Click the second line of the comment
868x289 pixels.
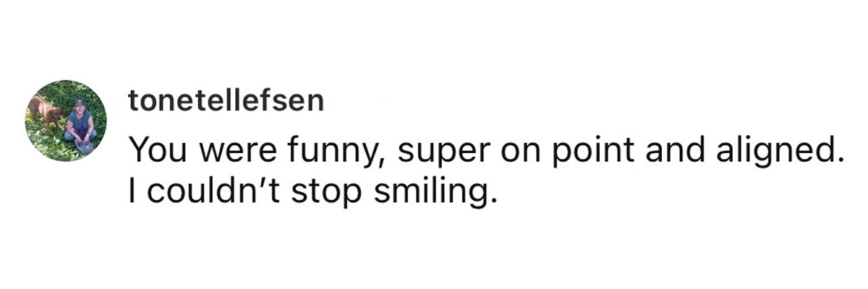(311, 192)
